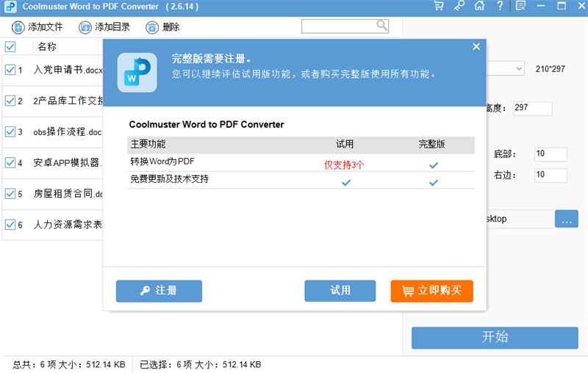Viewport: 588px width, 373px height.
Task: Open the page size dropdown arrow
Action: point(519,69)
